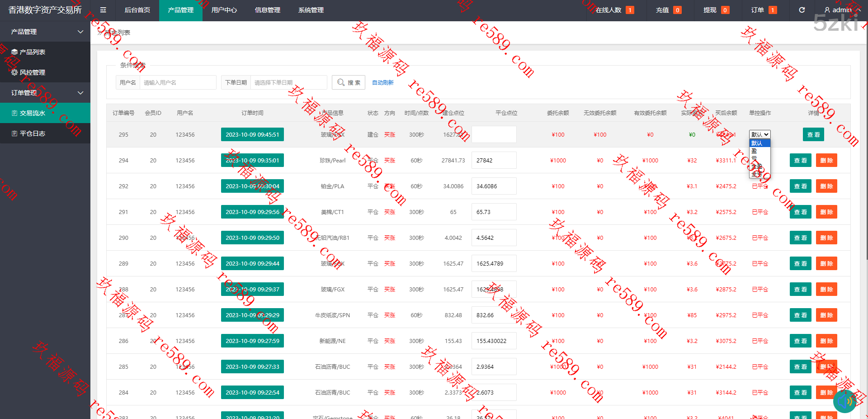Go to the 后台首页 top menu

137,10
